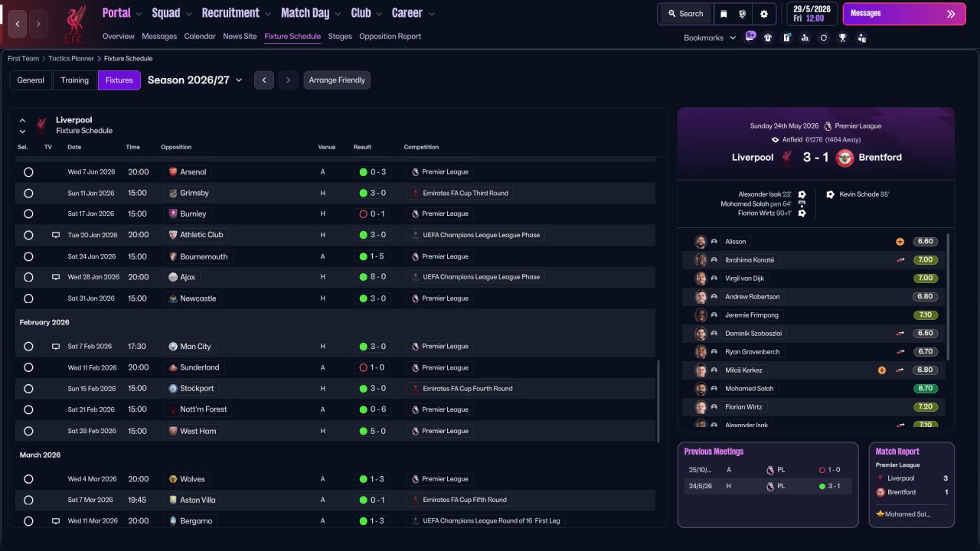The height and width of the screenshot is (551, 980).
Task: Switch to the Calendar tab
Action: click(x=200, y=36)
